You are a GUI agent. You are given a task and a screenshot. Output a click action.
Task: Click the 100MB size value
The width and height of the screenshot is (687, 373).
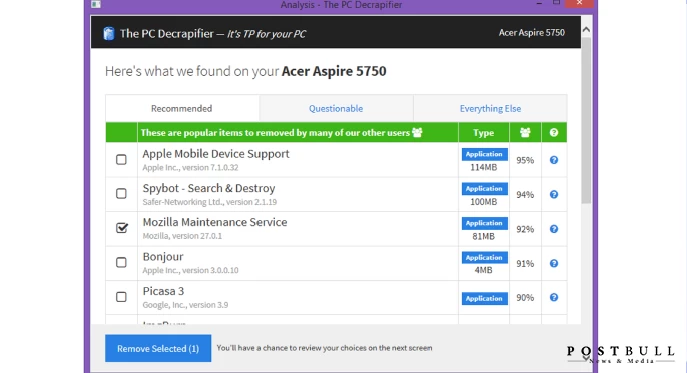point(484,202)
